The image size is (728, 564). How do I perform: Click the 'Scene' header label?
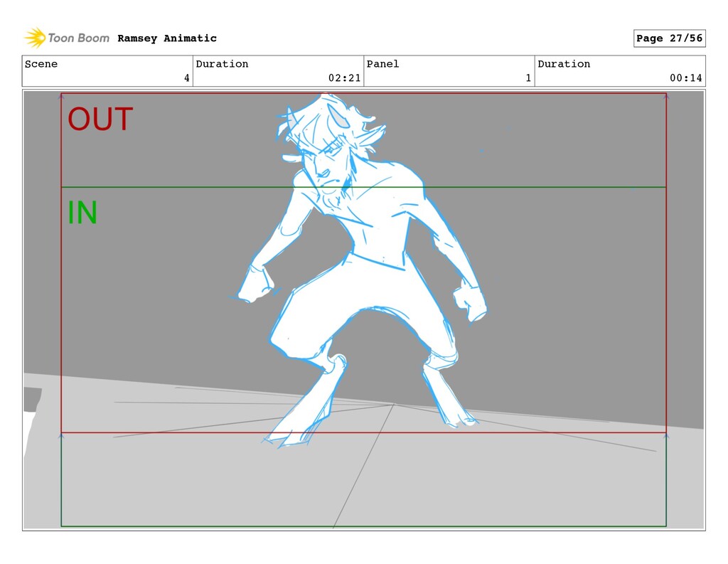(x=41, y=63)
